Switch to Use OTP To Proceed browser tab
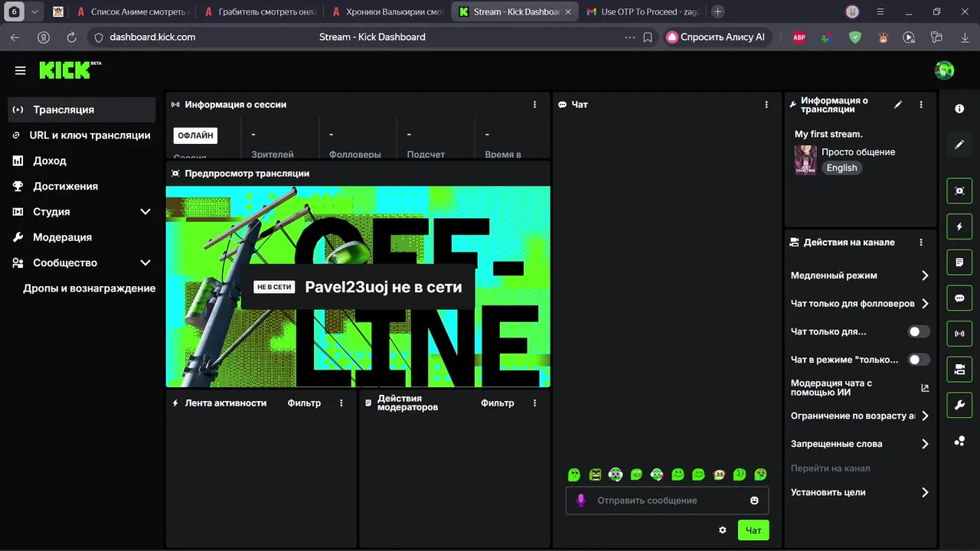 (642, 11)
